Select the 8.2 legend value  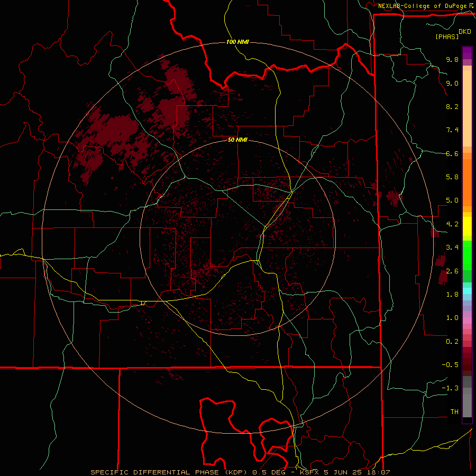point(452,106)
